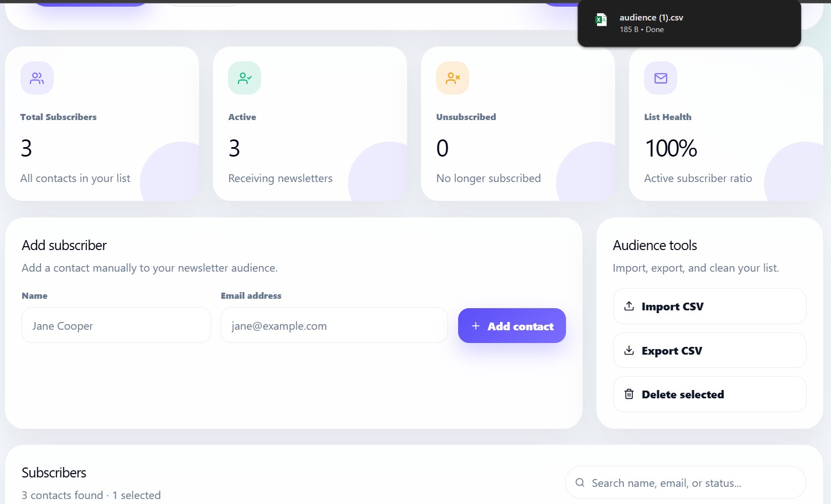Click the 'Audience tools' heading
Screen dimensions: 831x504
655,245
